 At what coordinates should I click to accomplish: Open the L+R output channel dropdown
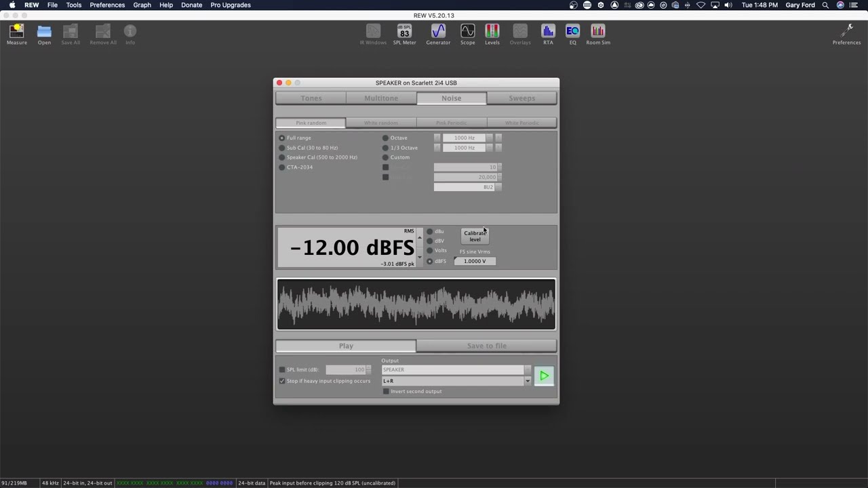coord(527,380)
